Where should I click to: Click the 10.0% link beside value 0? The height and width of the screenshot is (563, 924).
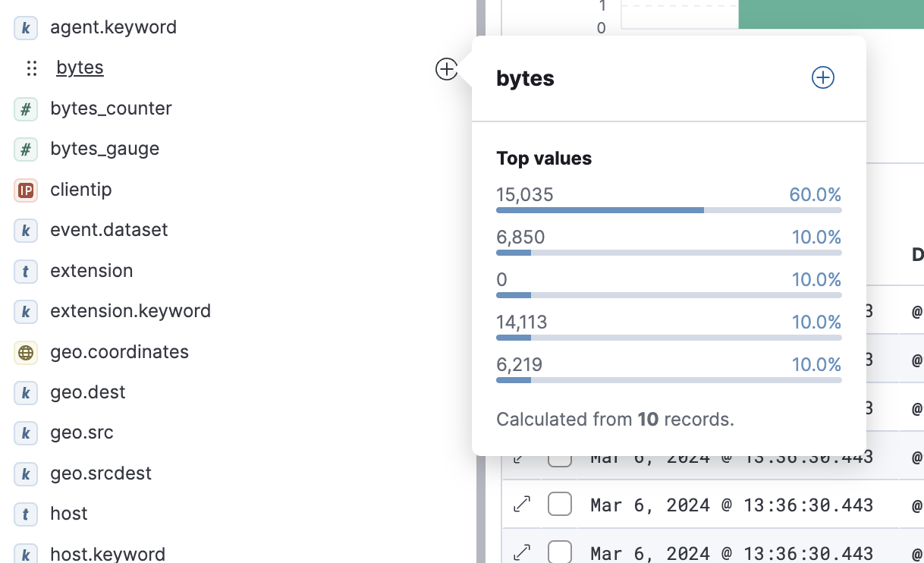click(x=816, y=279)
